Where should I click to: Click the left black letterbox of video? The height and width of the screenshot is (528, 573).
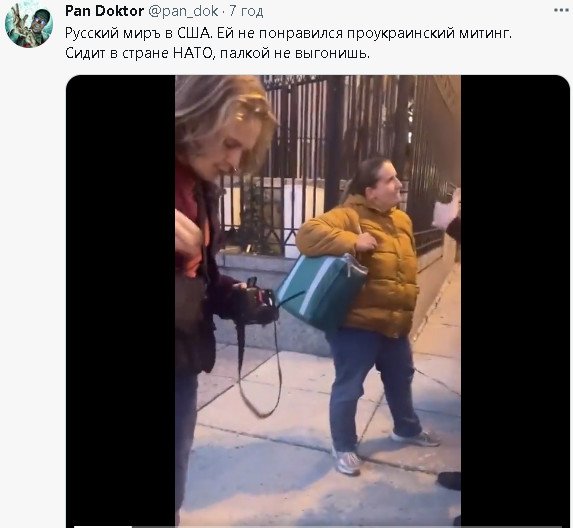pos(121,301)
